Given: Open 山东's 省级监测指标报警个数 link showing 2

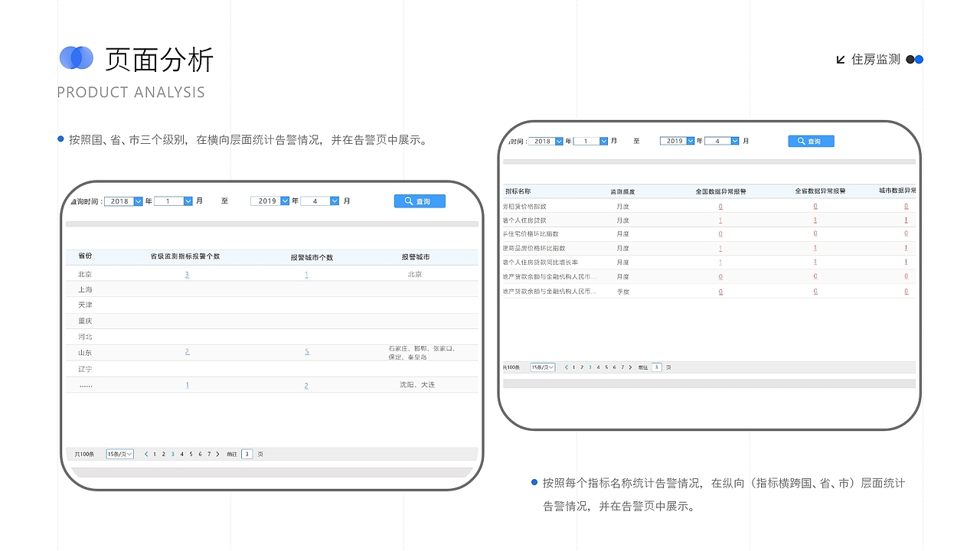Looking at the screenshot, I should pyautogui.click(x=187, y=352).
